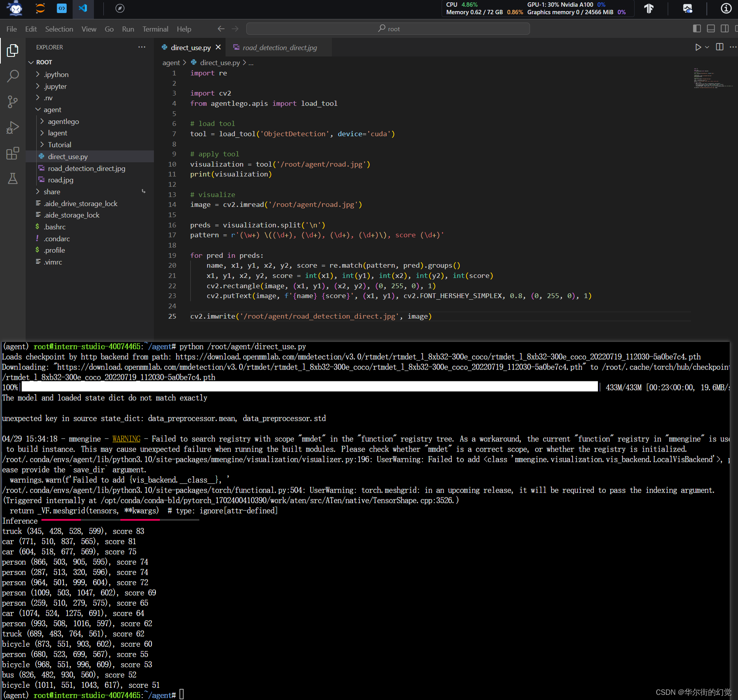Viewport: 738px width, 700px height.
Task: Collapse the ROOT folder section
Action: [90, 62]
